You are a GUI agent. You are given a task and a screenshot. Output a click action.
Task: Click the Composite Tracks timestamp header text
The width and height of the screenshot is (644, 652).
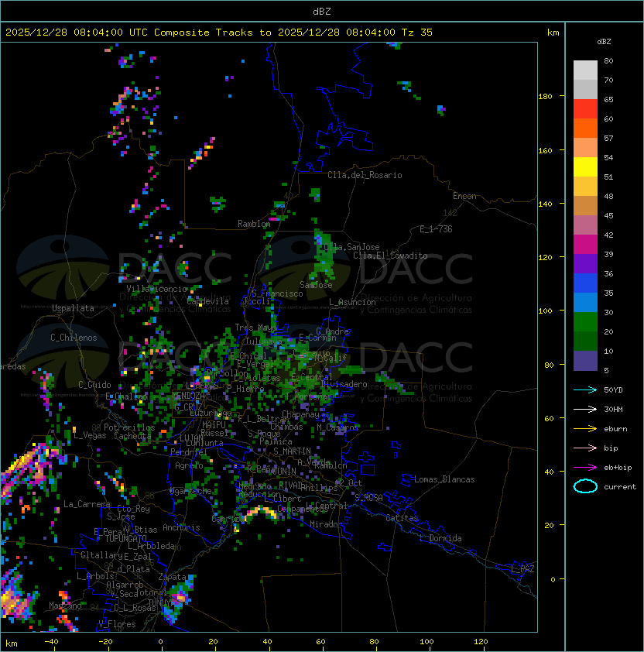[x=219, y=33]
